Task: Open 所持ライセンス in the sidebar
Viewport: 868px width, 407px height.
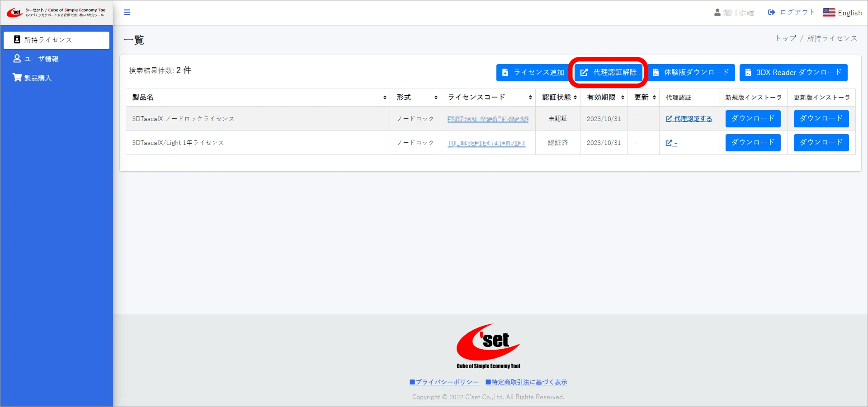Action: coord(57,40)
